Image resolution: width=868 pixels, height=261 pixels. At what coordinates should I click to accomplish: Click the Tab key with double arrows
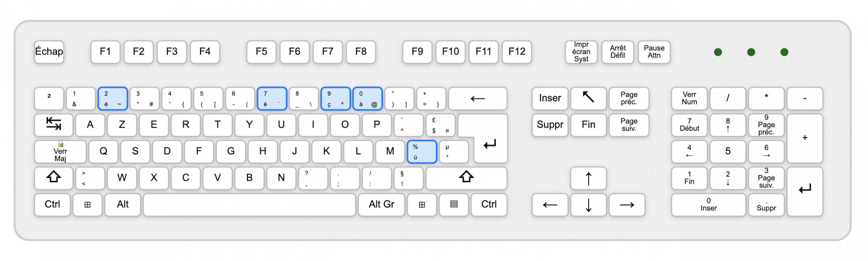tap(54, 125)
